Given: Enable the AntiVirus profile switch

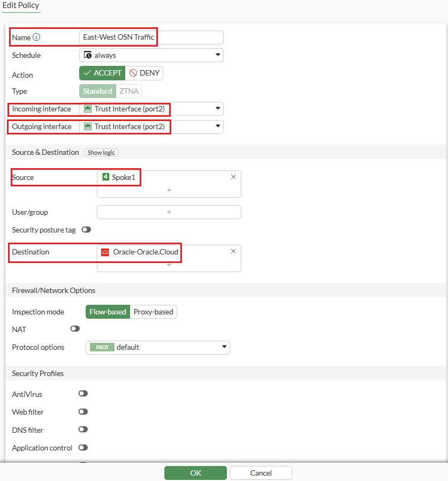Looking at the screenshot, I should pyautogui.click(x=83, y=394).
